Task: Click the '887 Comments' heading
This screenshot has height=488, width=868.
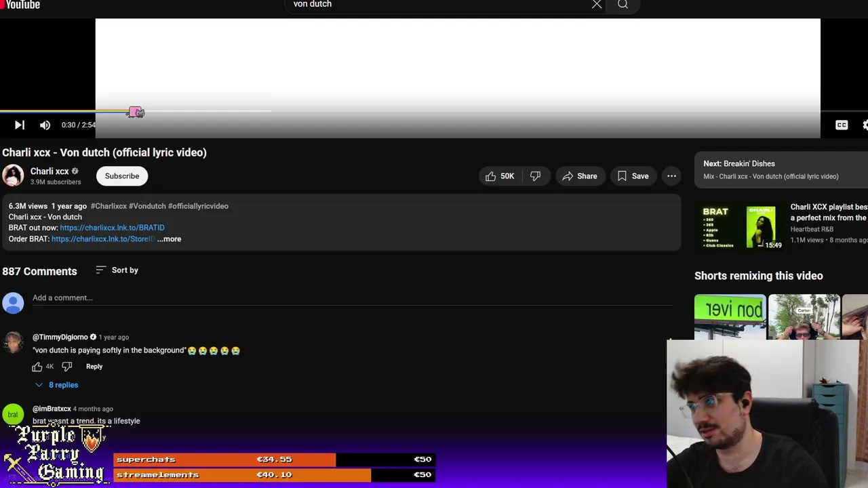Action: [x=39, y=271]
